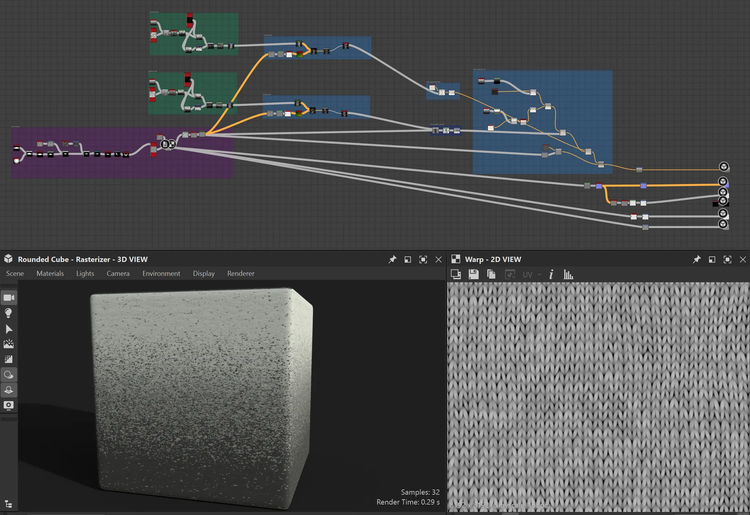Maximize the 3D VIEW panel to fullscreen
The width and height of the screenshot is (750, 515).
[x=423, y=259]
